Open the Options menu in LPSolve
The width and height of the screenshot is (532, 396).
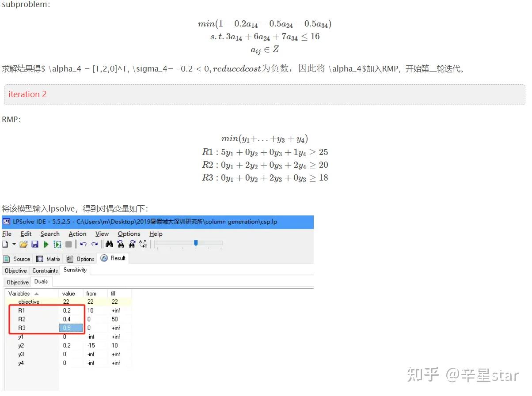(x=129, y=234)
